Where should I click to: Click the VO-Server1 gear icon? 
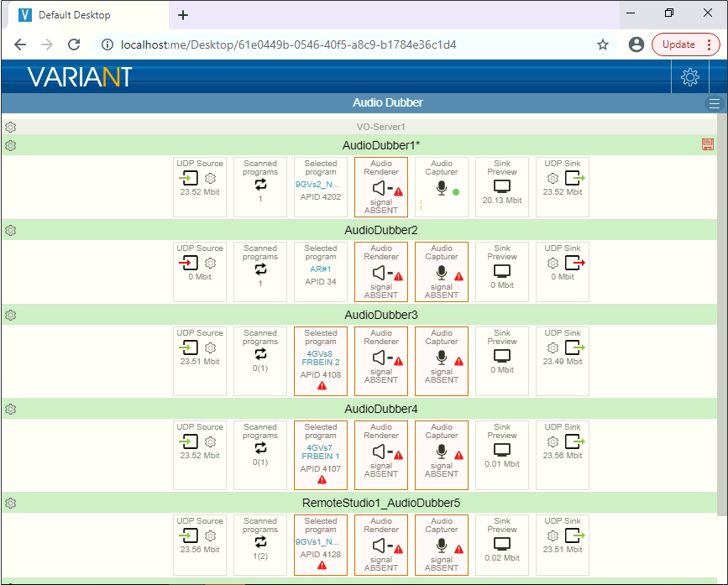point(11,128)
